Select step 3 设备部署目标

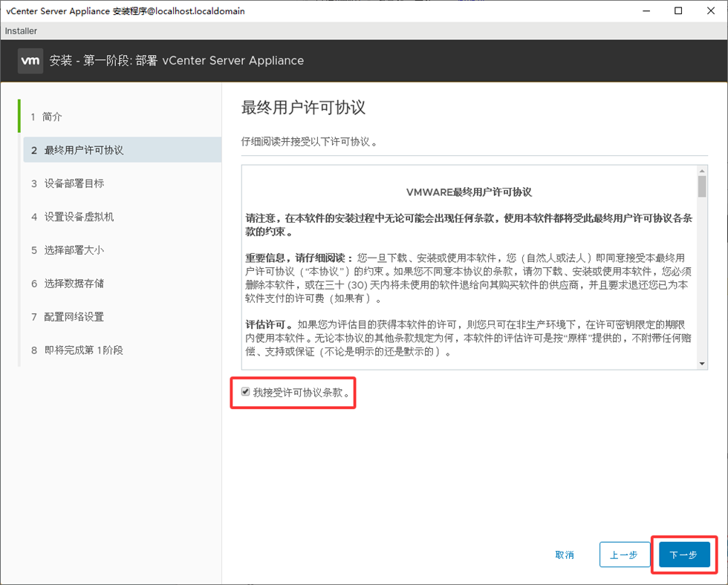pos(74,183)
